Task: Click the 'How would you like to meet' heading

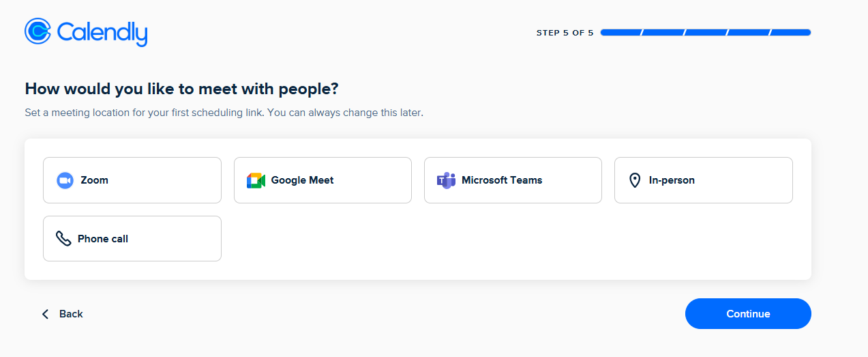Action: 181,89
